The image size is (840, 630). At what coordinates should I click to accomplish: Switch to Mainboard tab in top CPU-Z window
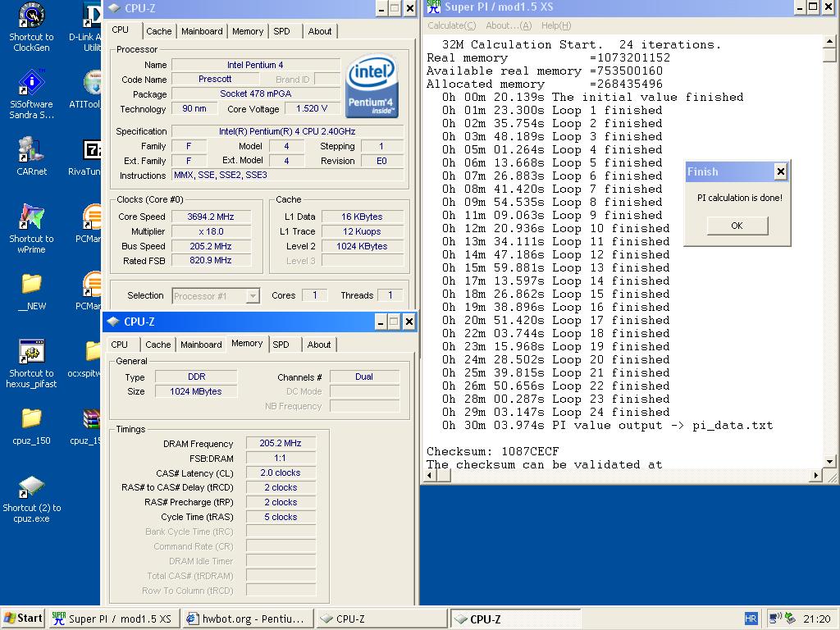[202, 31]
